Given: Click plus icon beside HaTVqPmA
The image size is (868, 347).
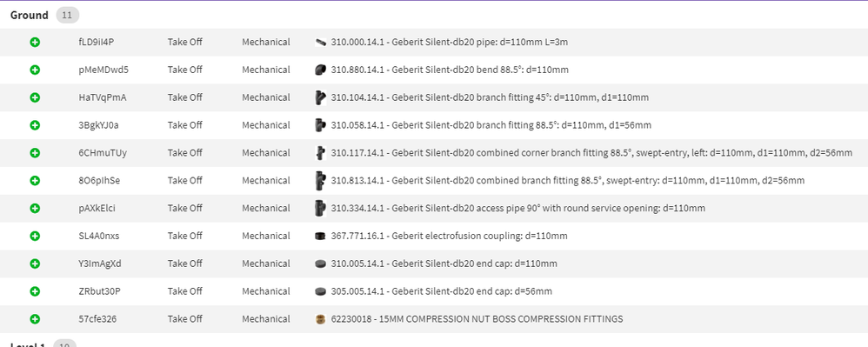Looking at the screenshot, I should 35,97.
